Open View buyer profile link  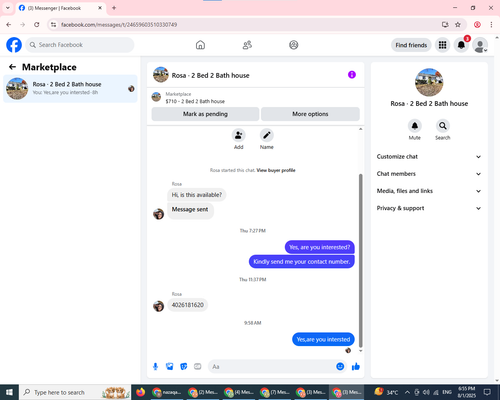pyautogui.click(x=276, y=170)
